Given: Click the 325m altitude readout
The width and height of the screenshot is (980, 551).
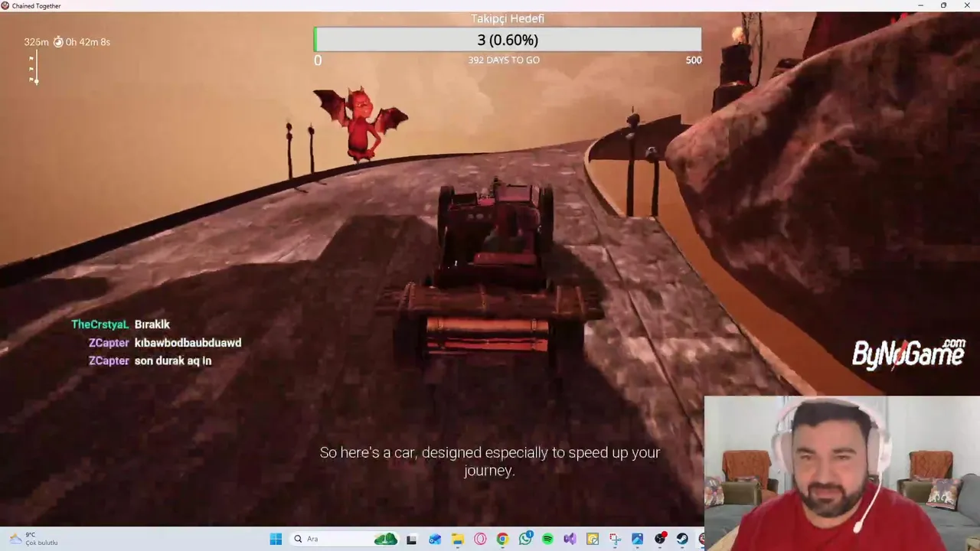Looking at the screenshot, I should click(x=36, y=42).
